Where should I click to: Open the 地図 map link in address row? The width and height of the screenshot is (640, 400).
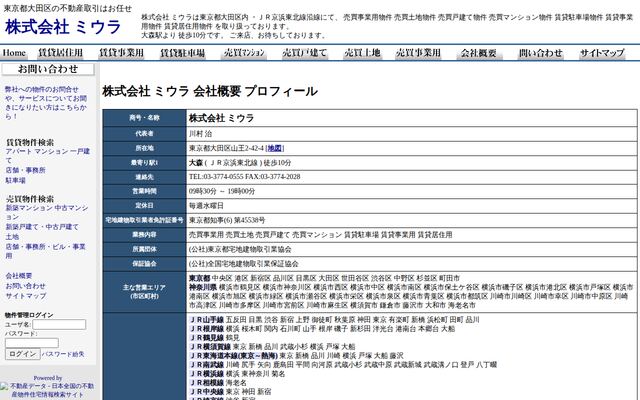pos(274,148)
